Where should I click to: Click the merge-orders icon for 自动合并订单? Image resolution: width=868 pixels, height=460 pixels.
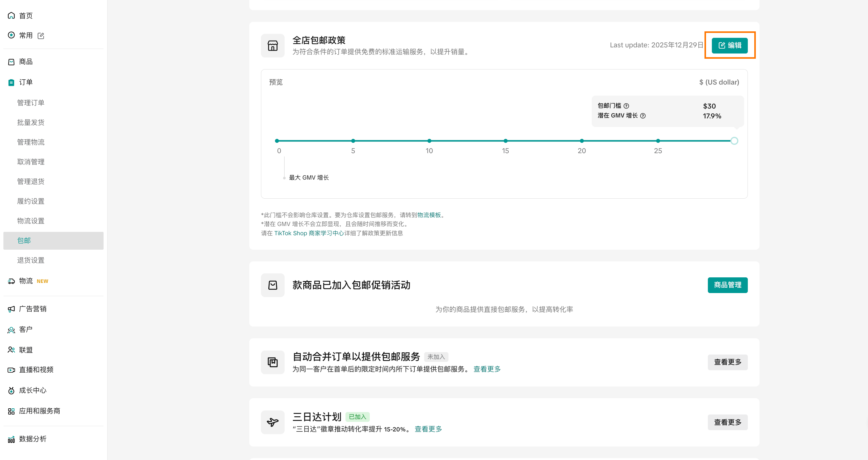pos(273,362)
